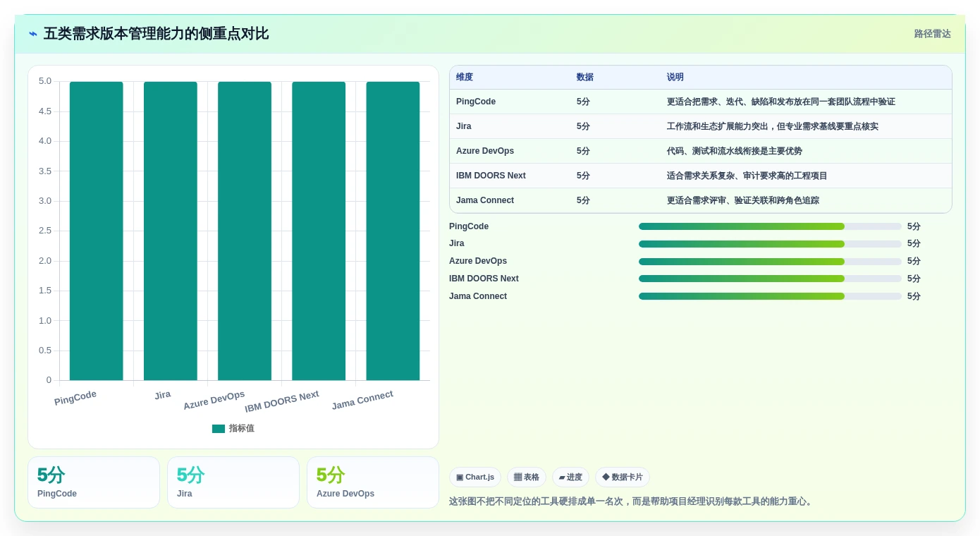
Task: Open the Azure DevOps 5分 summary card
Action: coord(373,482)
